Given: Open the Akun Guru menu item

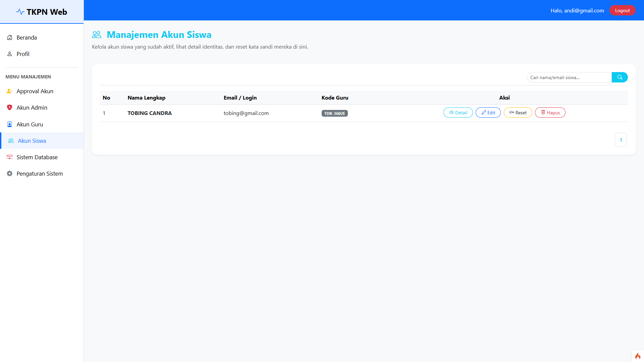Looking at the screenshot, I should click(30, 124).
